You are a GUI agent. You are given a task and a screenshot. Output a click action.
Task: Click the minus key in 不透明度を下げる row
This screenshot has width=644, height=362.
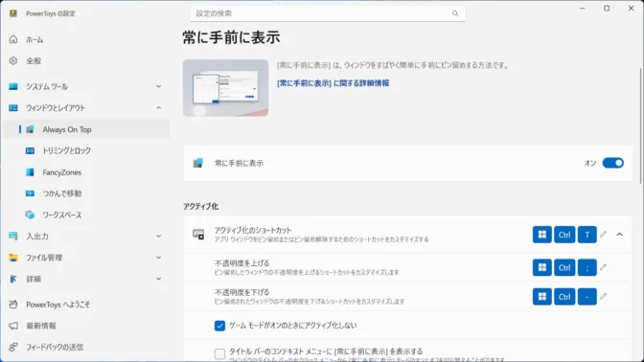pyautogui.click(x=586, y=296)
